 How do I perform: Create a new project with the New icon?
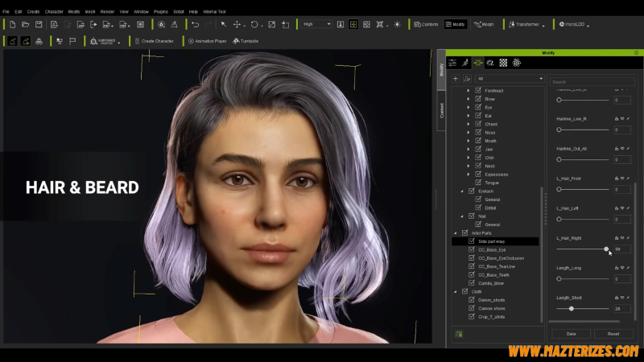[x=12, y=25]
